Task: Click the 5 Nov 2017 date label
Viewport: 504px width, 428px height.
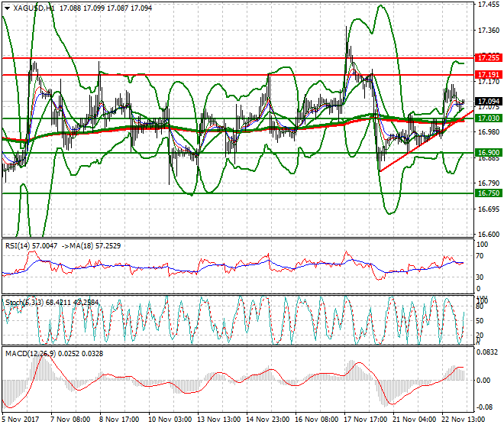Action: pyautogui.click(x=21, y=420)
